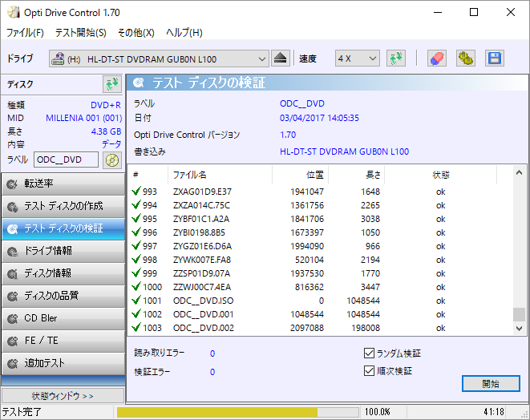This screenshot has height=420, width=530.
Task: Expand the 4 X speed dropdown
Action: click(x=373, y=59)
